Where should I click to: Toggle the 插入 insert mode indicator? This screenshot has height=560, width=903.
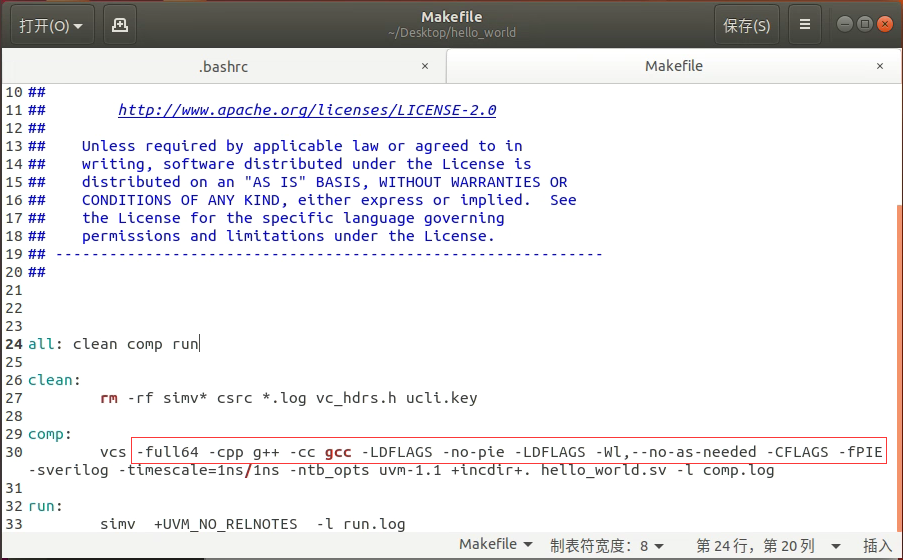click(878, 546)
